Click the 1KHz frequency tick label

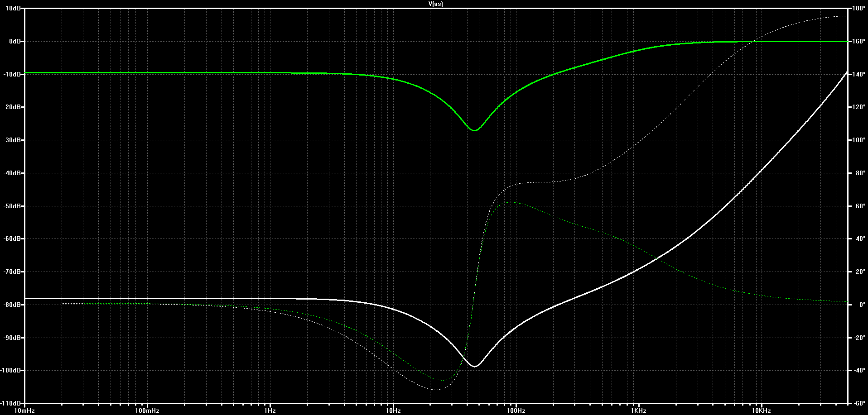[x=639, y=411]
